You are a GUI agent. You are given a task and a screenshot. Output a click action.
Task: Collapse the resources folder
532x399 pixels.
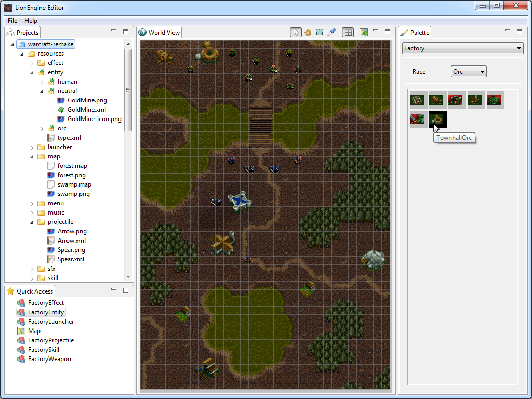click(x=22, y=54)
